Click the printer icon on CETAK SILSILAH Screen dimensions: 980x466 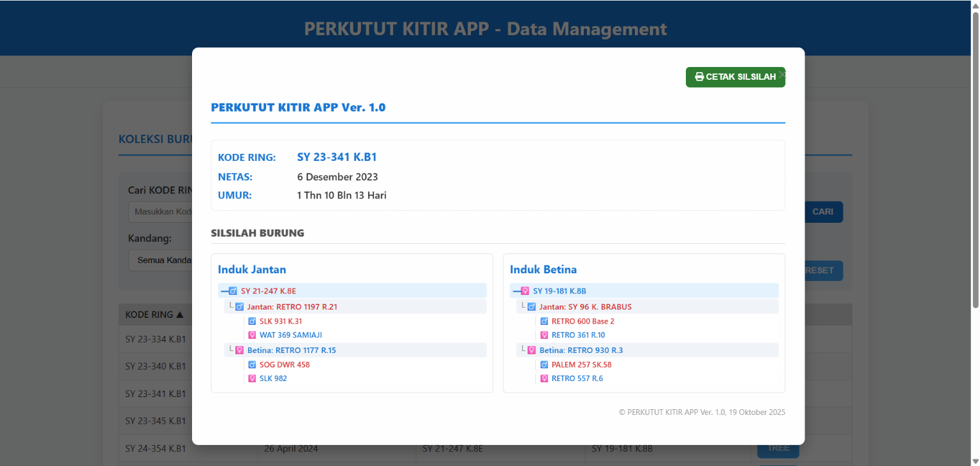coord(699,77)
